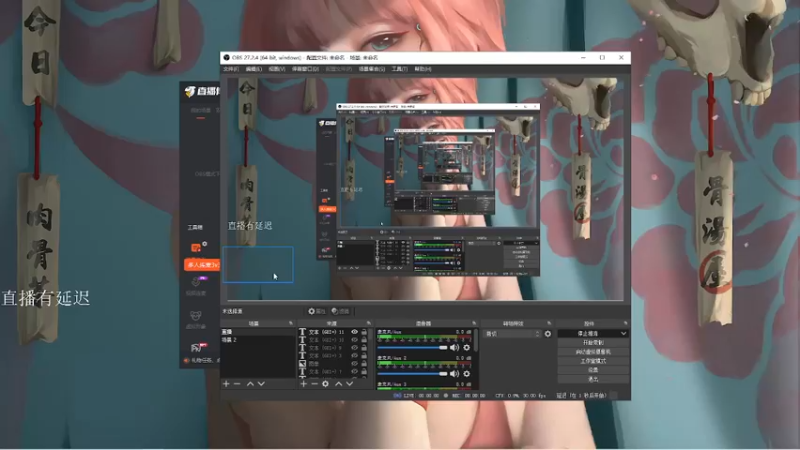Open the 编辑(E) menu
Screen dimensions: 800x450
254,69
